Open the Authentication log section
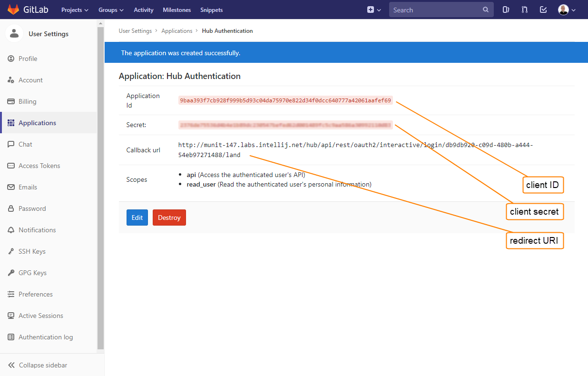Viewport: 588px width, 376px height. [45, 336]
